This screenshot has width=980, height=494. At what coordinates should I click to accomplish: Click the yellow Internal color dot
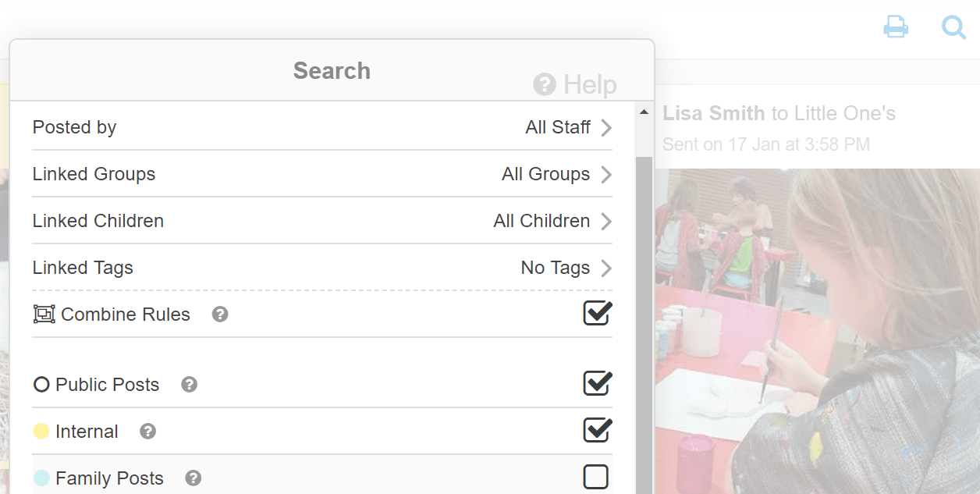tap(41, 432)
